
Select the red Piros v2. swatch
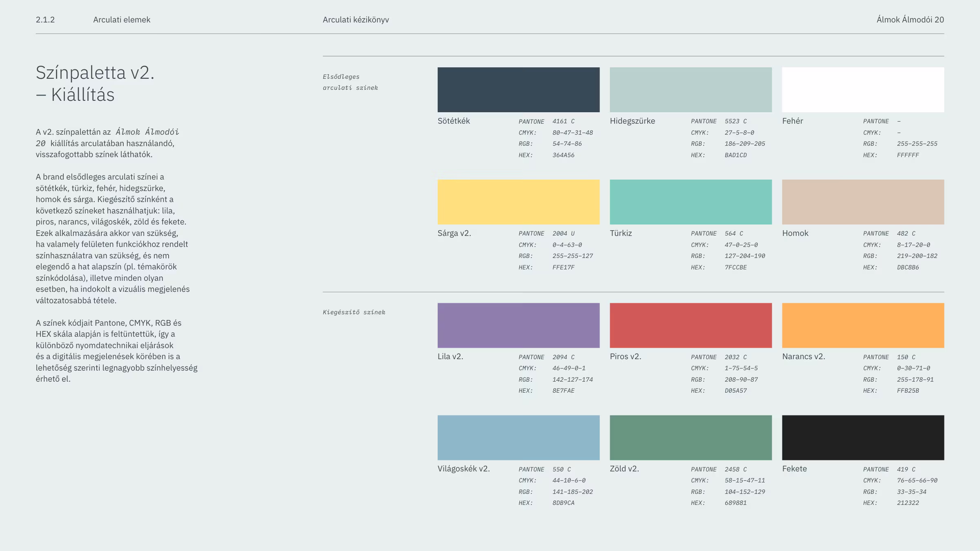(x=691, y=325)
